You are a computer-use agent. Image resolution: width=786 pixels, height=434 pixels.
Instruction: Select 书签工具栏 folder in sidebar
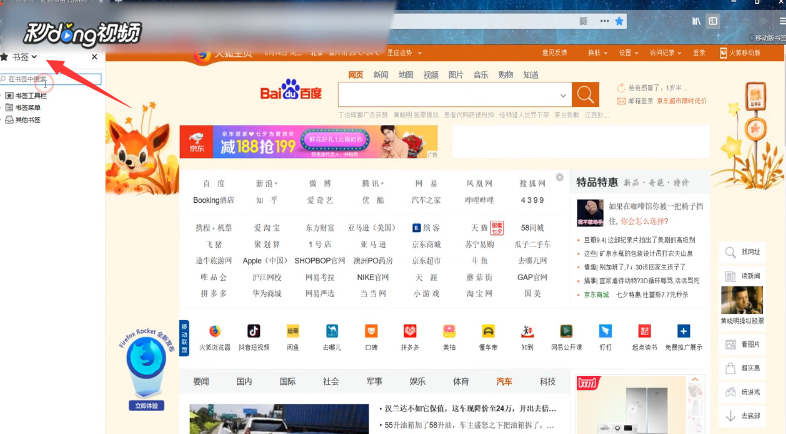coord(31,95)
